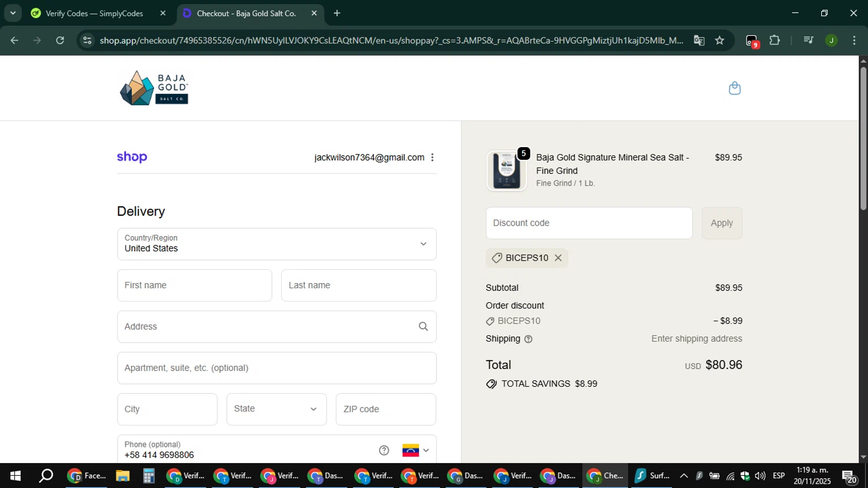Open the extension with the red 9 badge
The width and height of the screenshot is (868, 488).
(x=752, y=41)
